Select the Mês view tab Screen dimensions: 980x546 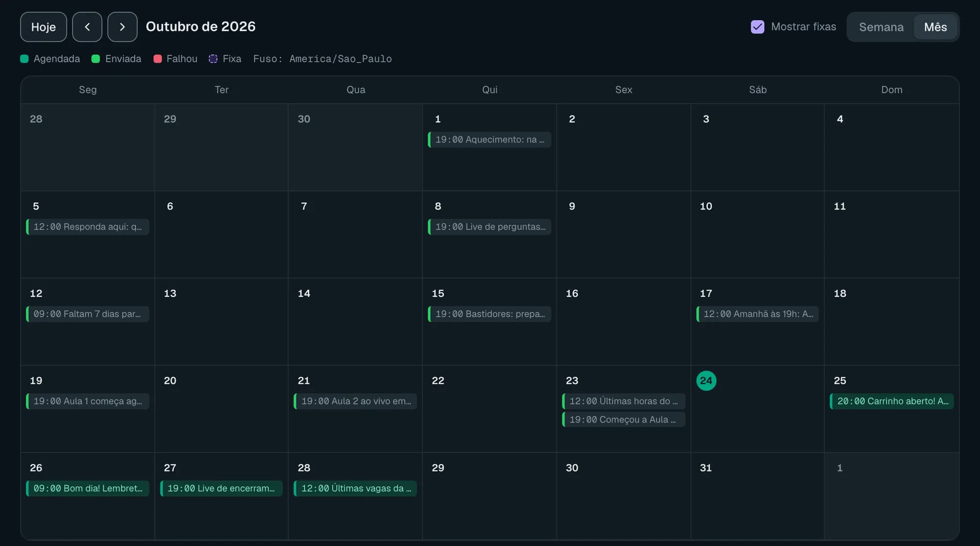[935, 27]
